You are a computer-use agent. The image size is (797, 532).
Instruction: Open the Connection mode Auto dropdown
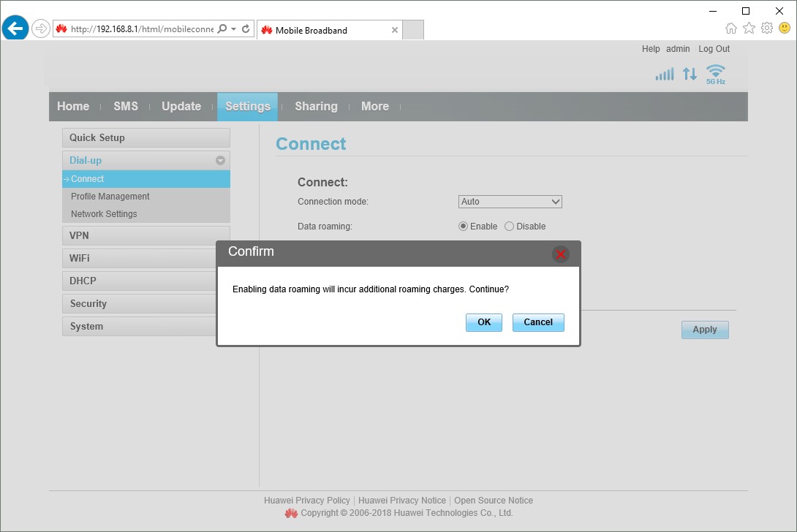[x=510, y=202]
